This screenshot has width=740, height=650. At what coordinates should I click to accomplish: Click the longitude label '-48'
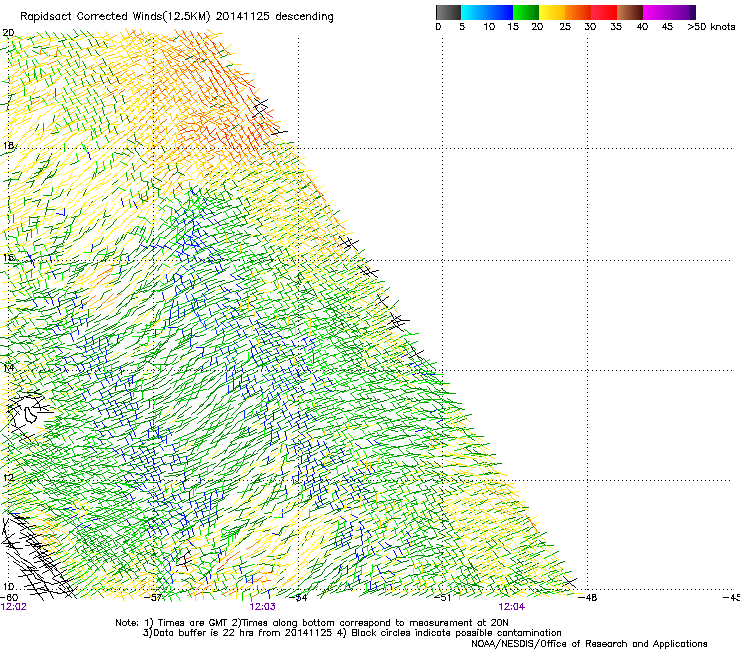588,598
